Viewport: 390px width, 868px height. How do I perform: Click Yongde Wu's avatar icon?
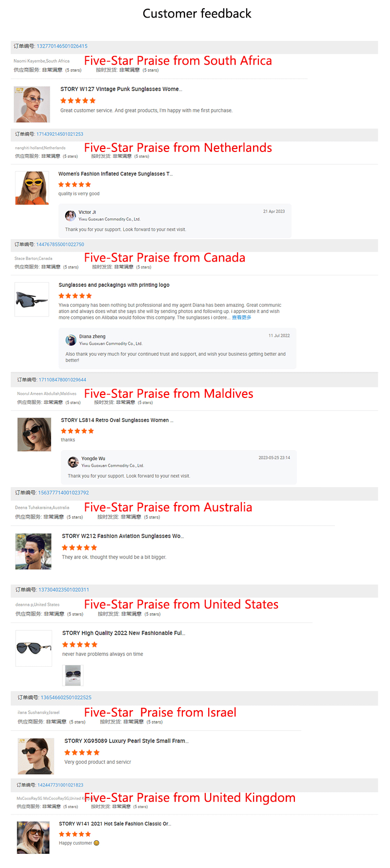pyautogui.click(x=73, y=462)
